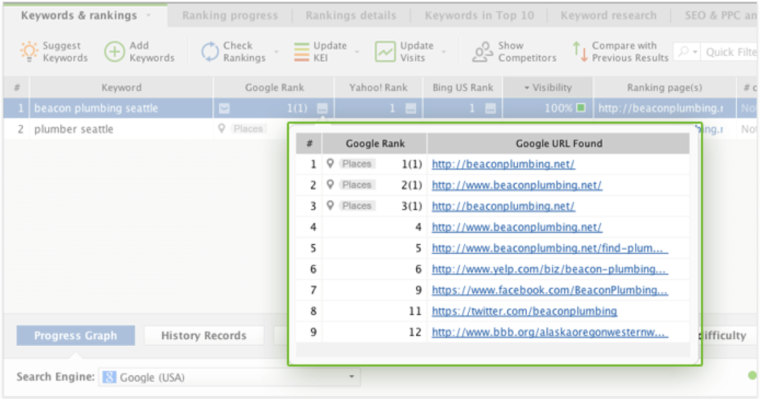The width and height of the screenshot is (760, 399).
Task: Click the Google Rank column header in main table
Action: [x=274, y=87]
